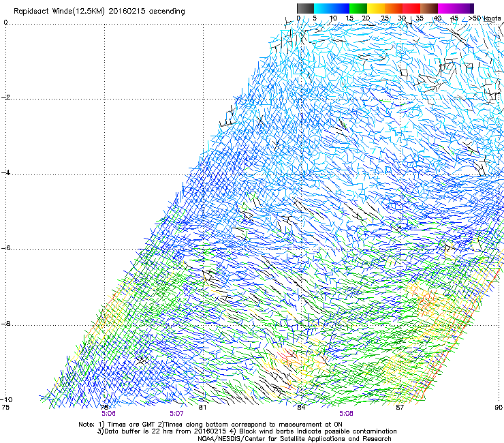Select the '25' label under the color legend
This screenshot has width=504, height=443.
click(x=384, y=18)
